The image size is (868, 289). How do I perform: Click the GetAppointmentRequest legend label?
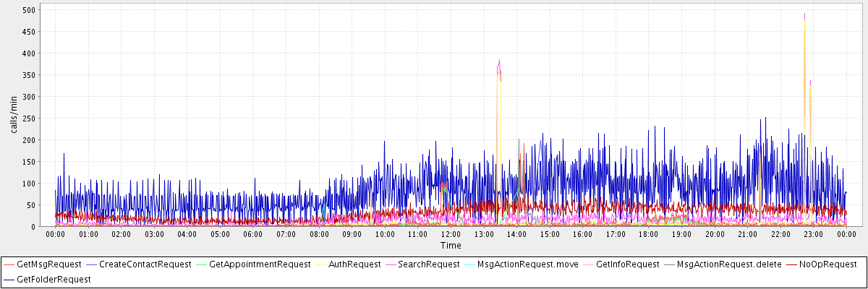pyautogui.click(x=259, y=264)
